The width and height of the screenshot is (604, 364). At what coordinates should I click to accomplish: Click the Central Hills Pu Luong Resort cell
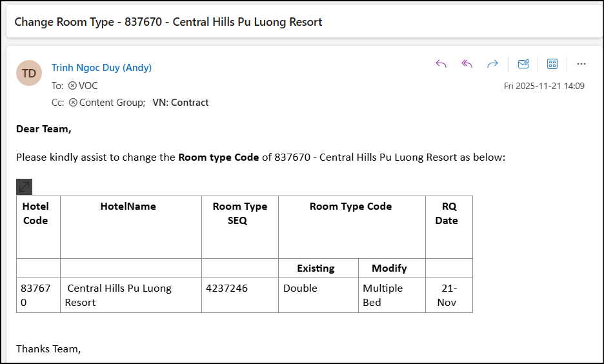point(119,295)
